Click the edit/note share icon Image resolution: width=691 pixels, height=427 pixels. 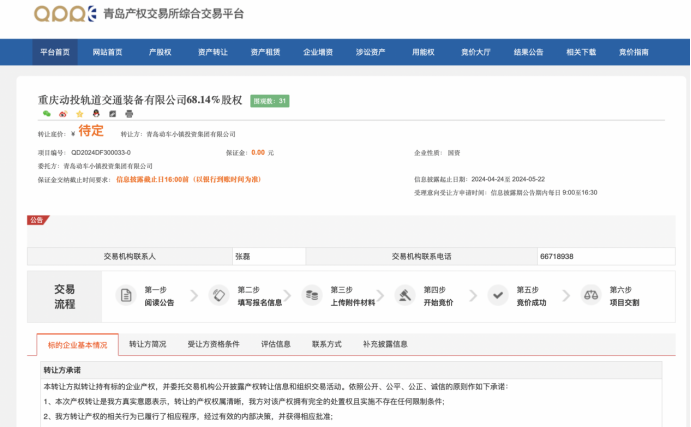tap(113, 114)
